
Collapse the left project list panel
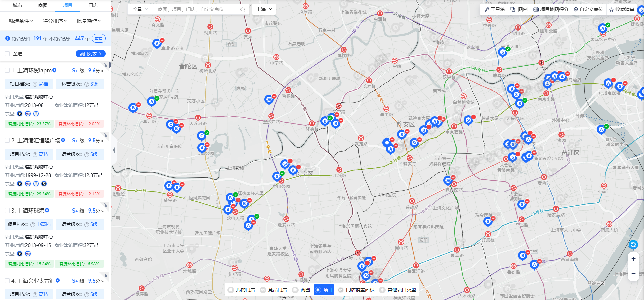(114, 150)
